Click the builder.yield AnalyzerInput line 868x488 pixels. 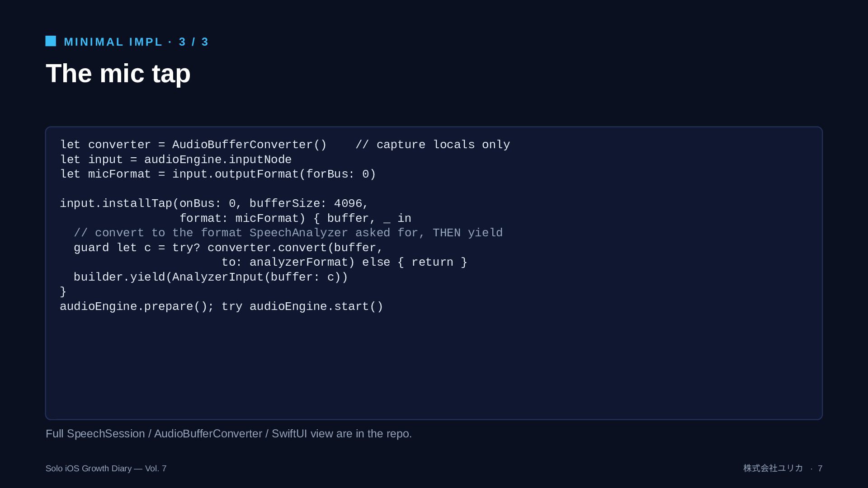(x=211, y=277)
